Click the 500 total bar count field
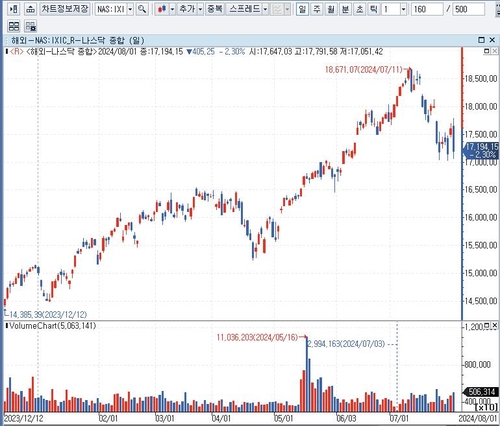The width and height of the screenshot is (500, 426). coord(469,9)
